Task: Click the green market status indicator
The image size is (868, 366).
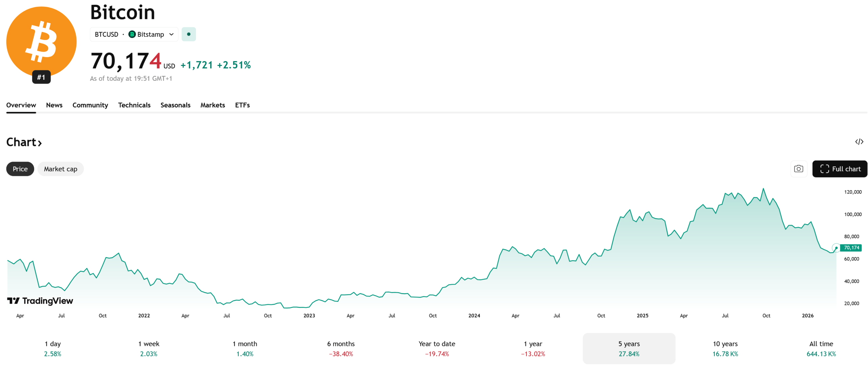Action: point(189,34)
